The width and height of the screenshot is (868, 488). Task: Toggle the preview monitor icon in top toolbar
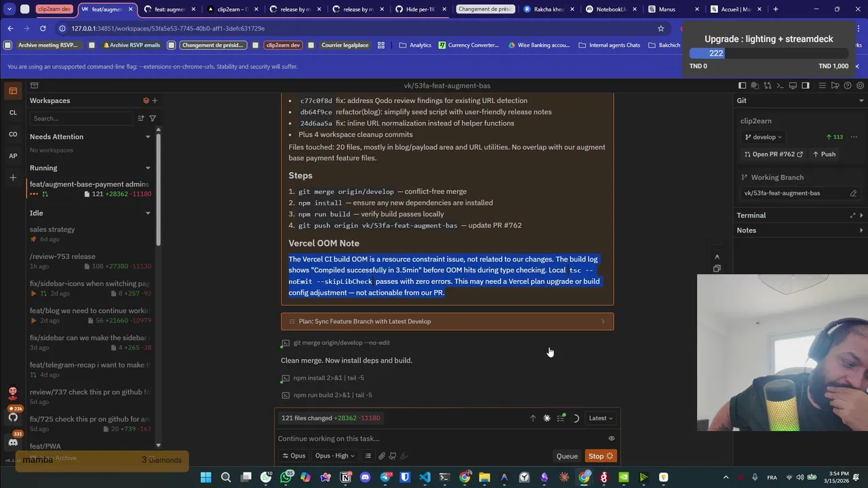(793, 85)
